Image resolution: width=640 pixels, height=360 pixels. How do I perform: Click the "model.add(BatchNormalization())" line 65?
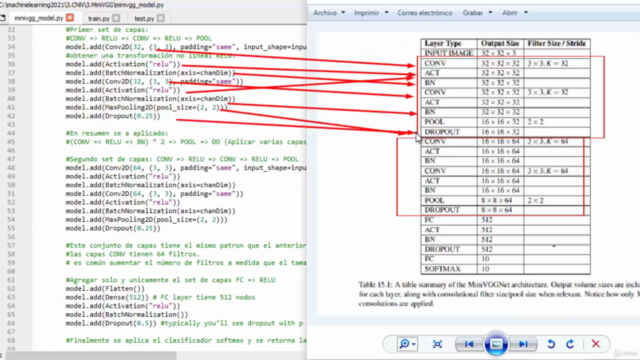coord(127,314)
